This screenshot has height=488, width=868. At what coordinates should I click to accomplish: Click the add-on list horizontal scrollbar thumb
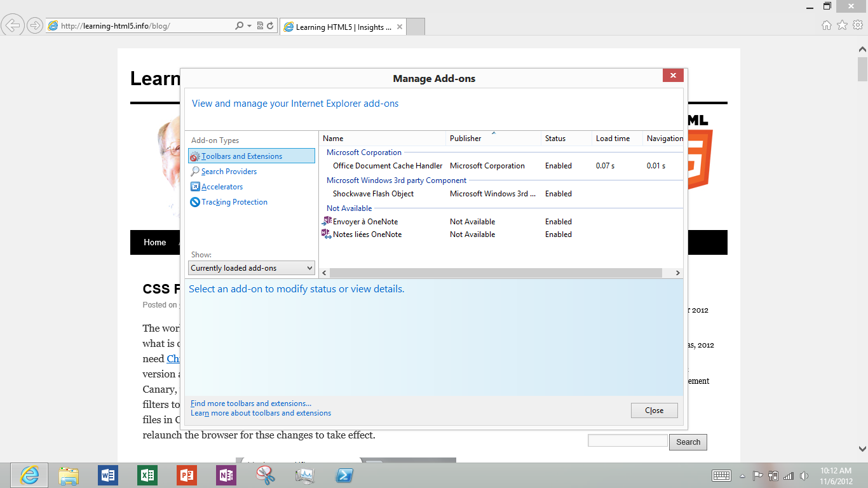click(496, 273)
